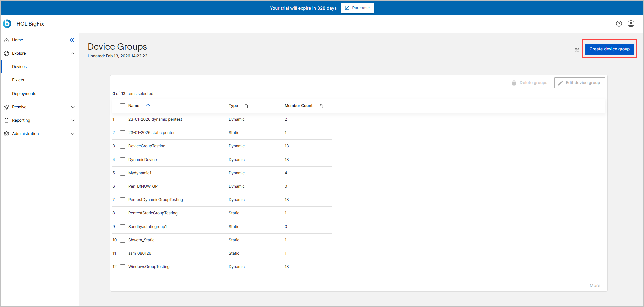Open the user account profile icon
The width and height of the screenshot is (644, 307).
pyautogui.click(x=631, y=24)
